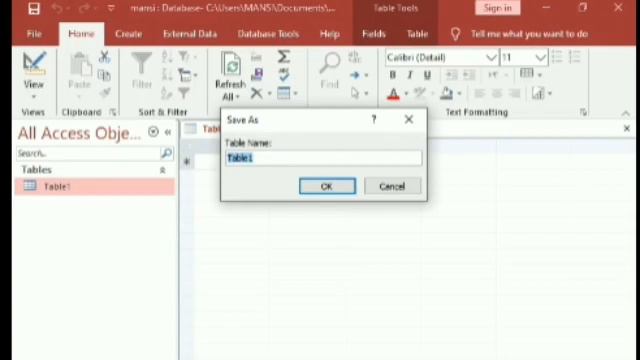Open the All Access Objects pane menu

tap(153, 132)
